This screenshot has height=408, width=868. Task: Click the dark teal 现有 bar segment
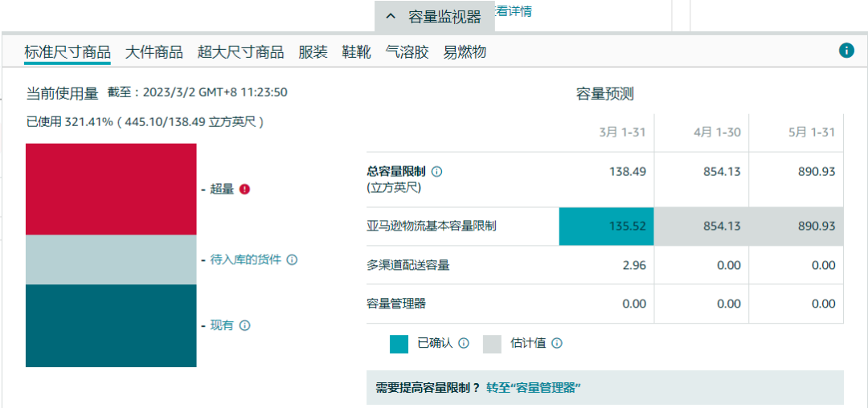coord(111,325)
